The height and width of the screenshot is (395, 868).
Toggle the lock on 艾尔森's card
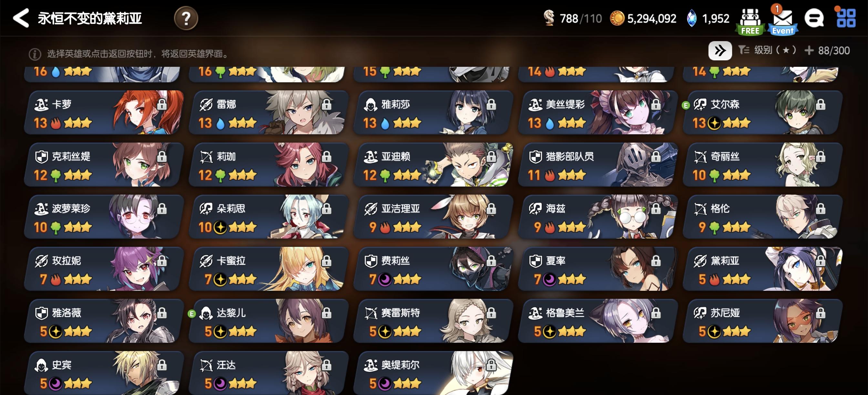tap(821, 104)
